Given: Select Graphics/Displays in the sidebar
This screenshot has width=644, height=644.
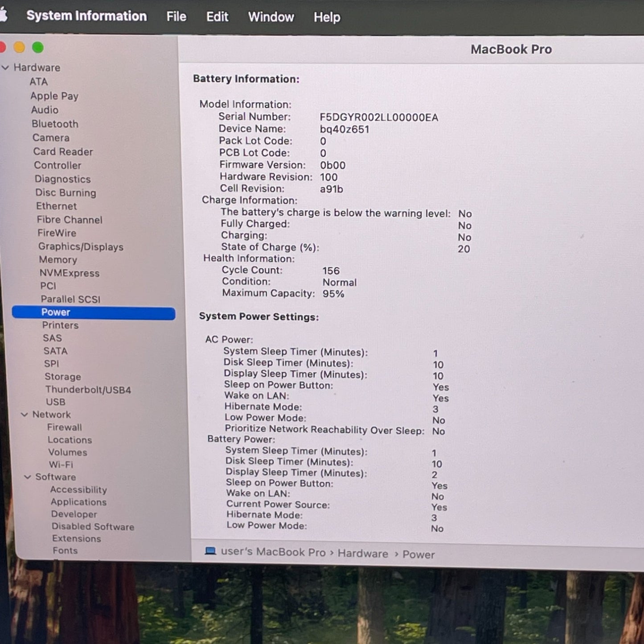Looking at the screenshot, I should click(x=81, y=246).
